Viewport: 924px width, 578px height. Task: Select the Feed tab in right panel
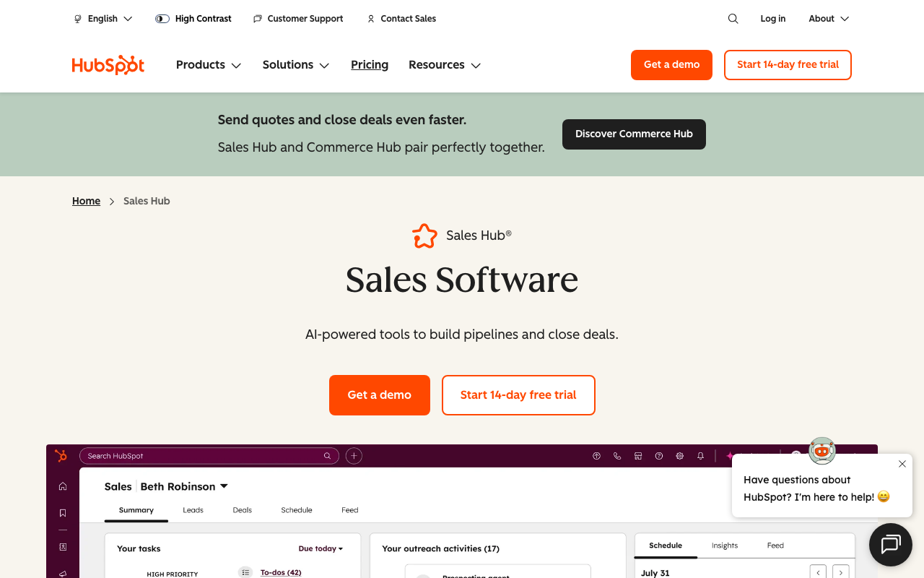(775, 545)
